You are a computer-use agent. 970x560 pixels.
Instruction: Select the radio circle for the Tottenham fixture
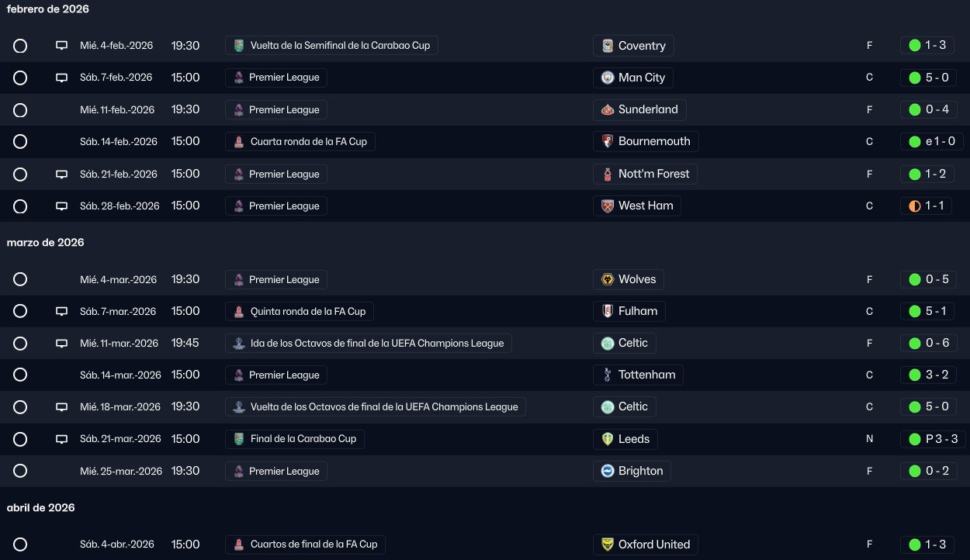tap(20, 375)
